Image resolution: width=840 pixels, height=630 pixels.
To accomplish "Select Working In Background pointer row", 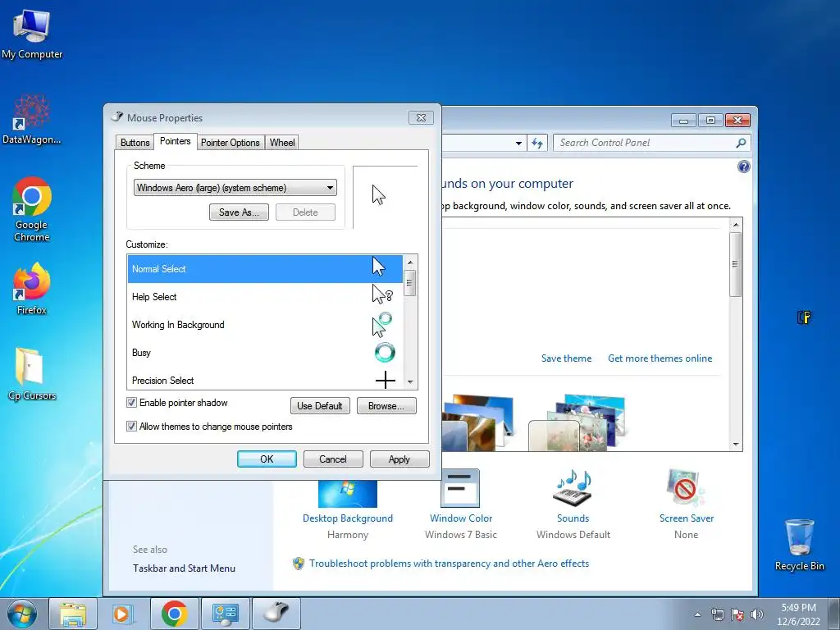I will coord(265,325).
